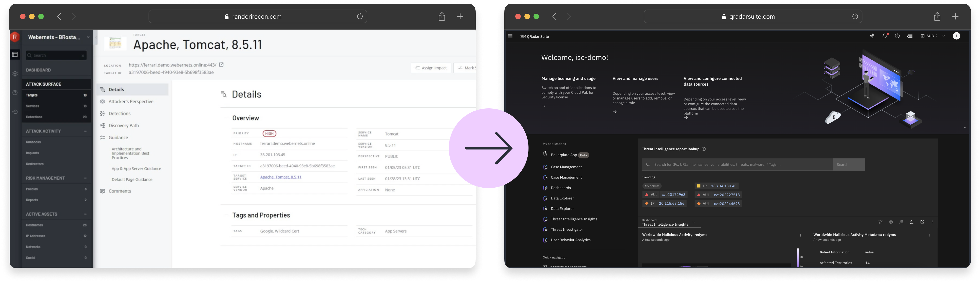Open dashboard in new window icon
The height and width of the screenshot is (283, 980).
pos(922,222)
